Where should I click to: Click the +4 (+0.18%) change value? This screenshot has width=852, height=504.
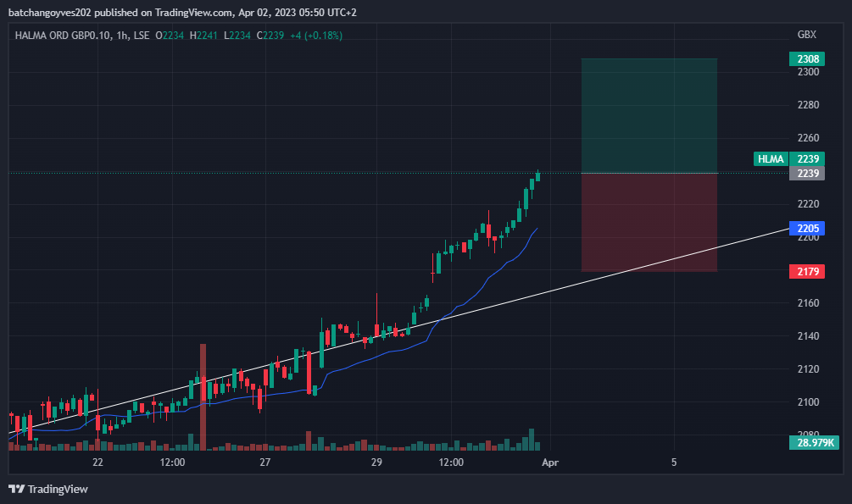316,36
